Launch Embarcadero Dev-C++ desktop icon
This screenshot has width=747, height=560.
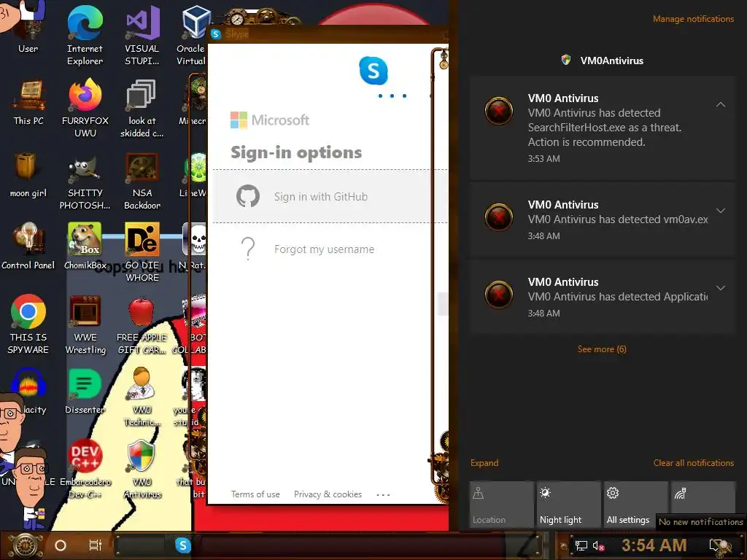[x=85, y=470]
